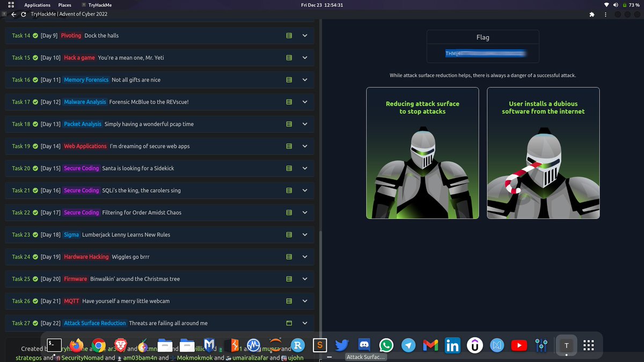The image size is (644, 362).
Task: Open the Wi-Fi indicator in top bar
Action: pos(607,5)
